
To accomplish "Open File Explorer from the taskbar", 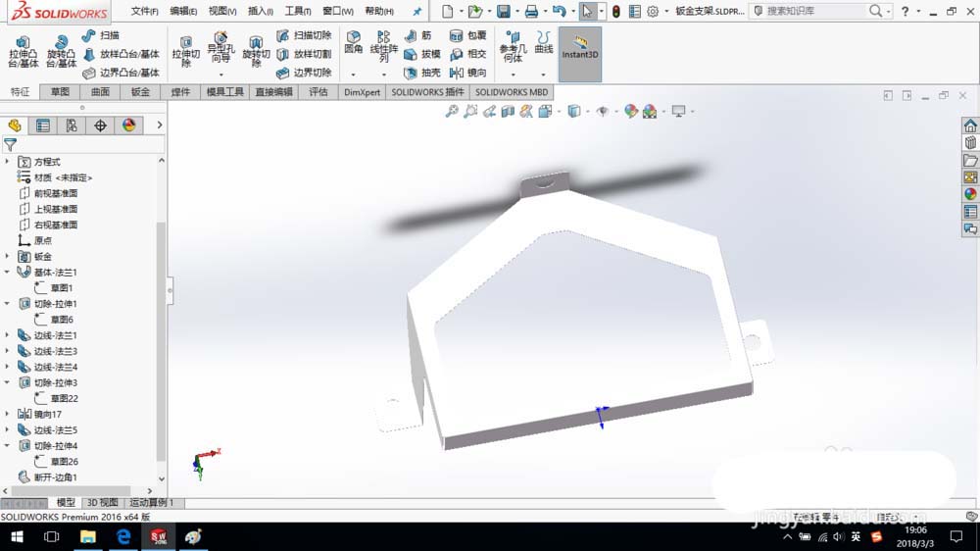I will coord(87,536).
